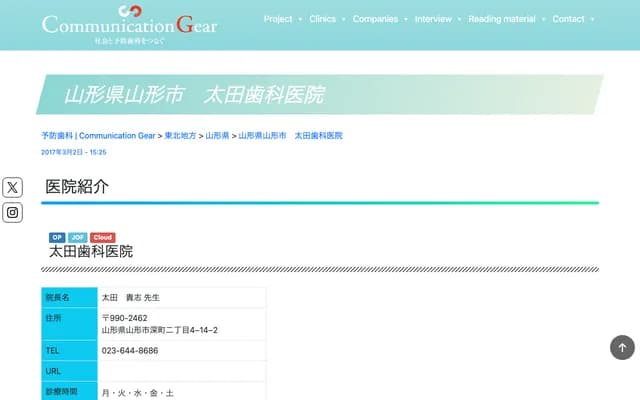Click the phone number 023-644-8686

click(x=130, y=351)
